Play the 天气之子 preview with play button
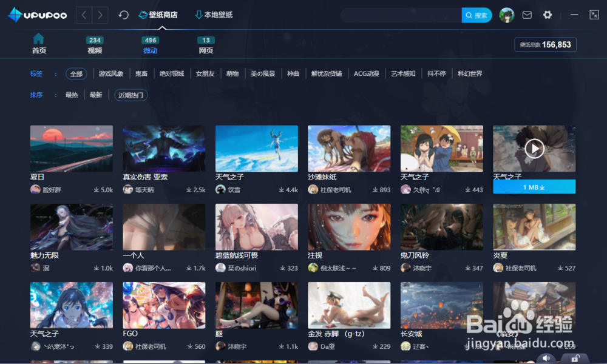607x364 pixels. 534,149
